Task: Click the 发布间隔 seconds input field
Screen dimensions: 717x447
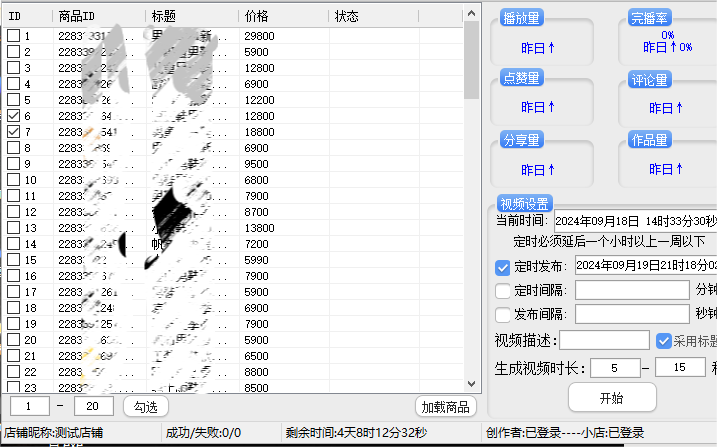Action: tap(632, 314)
